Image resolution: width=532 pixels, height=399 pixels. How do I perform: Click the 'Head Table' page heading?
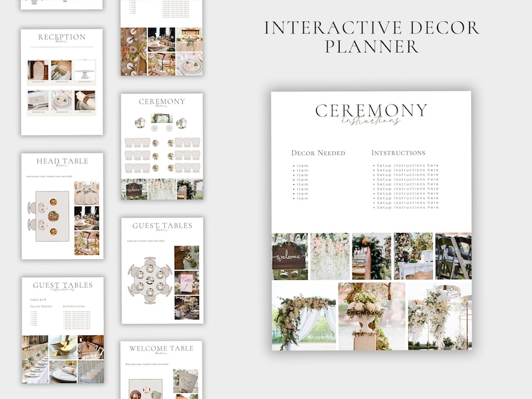[62, 161]
